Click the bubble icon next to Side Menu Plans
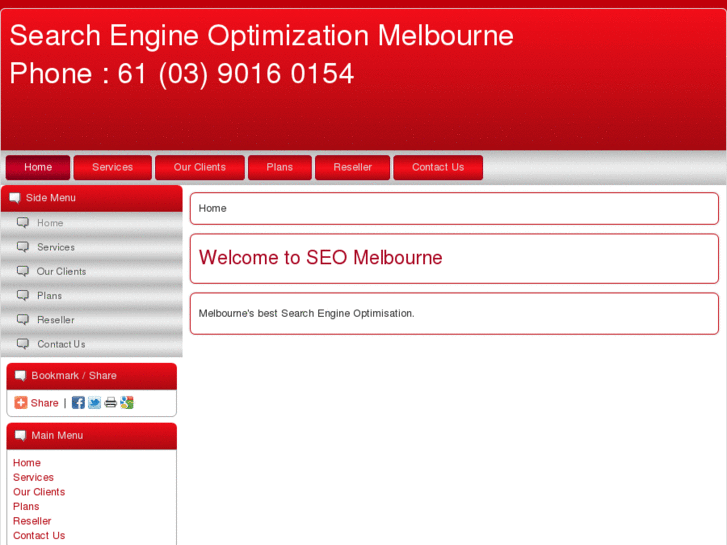 click(x=23, y=295)
